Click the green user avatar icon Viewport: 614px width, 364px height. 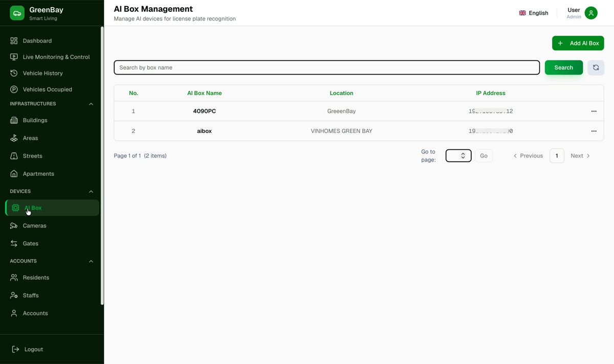(x=591, y=13)
